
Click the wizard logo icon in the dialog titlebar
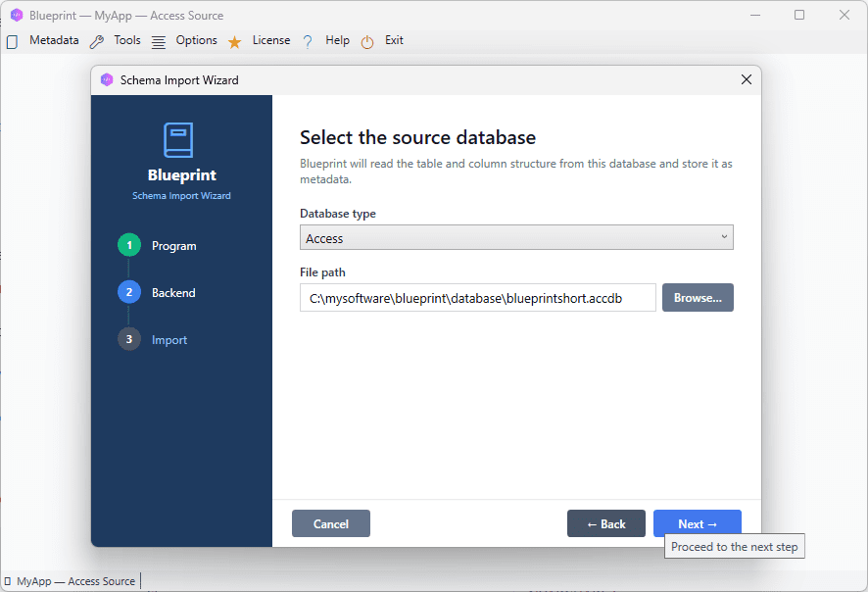coord(107,79)
